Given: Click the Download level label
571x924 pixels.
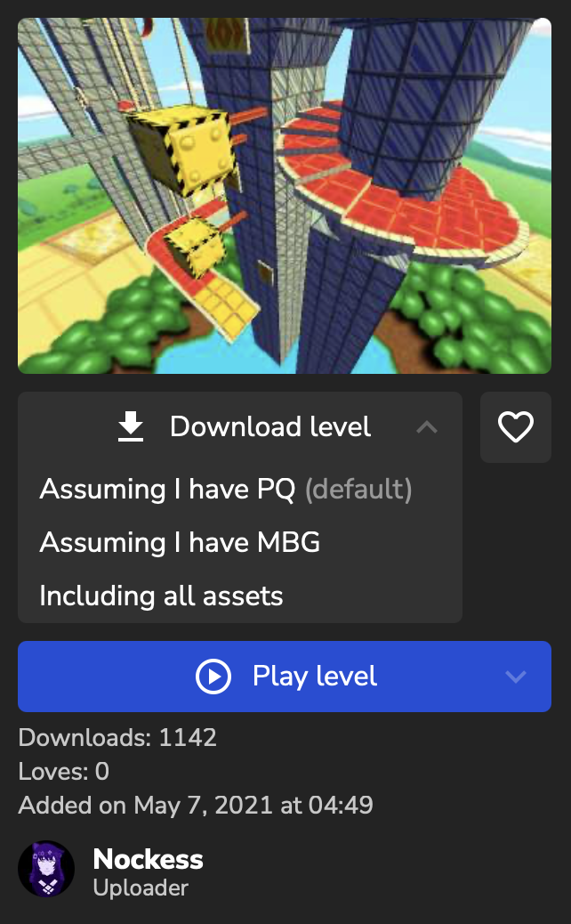Looking at the screenshot, I should tap(270, 426).
